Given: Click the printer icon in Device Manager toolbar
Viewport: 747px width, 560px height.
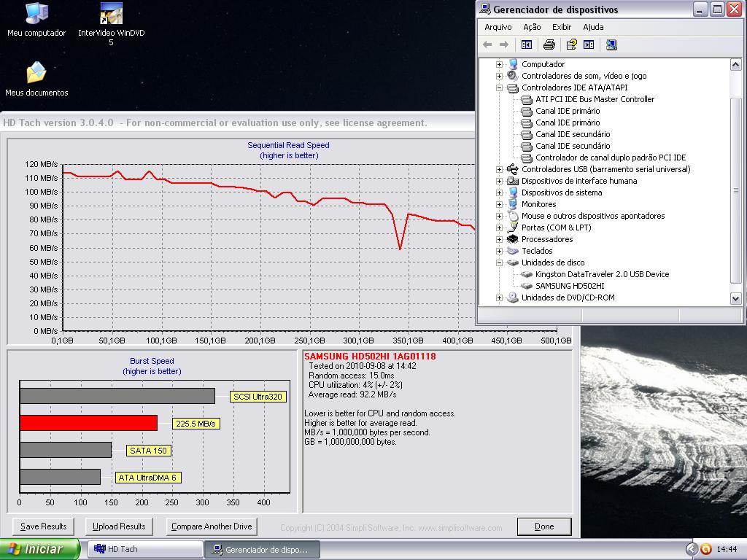Looking at the screenshot, I should coord(549,44).
